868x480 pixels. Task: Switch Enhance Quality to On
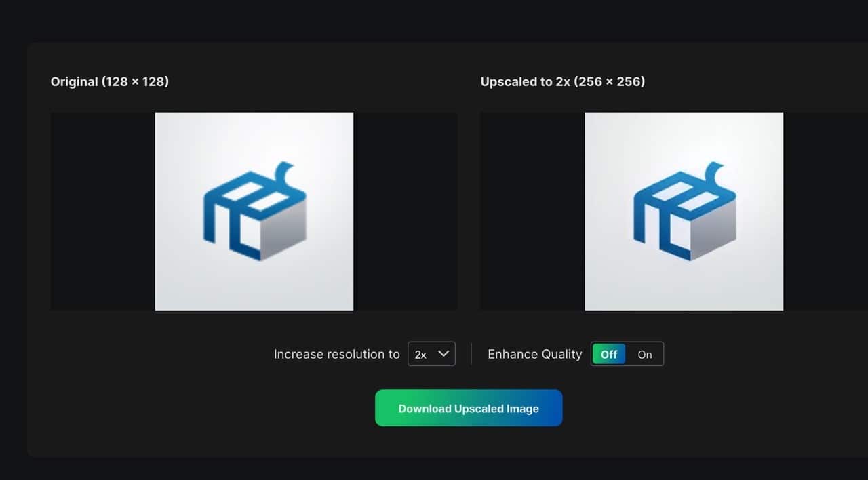coord(644,354)
